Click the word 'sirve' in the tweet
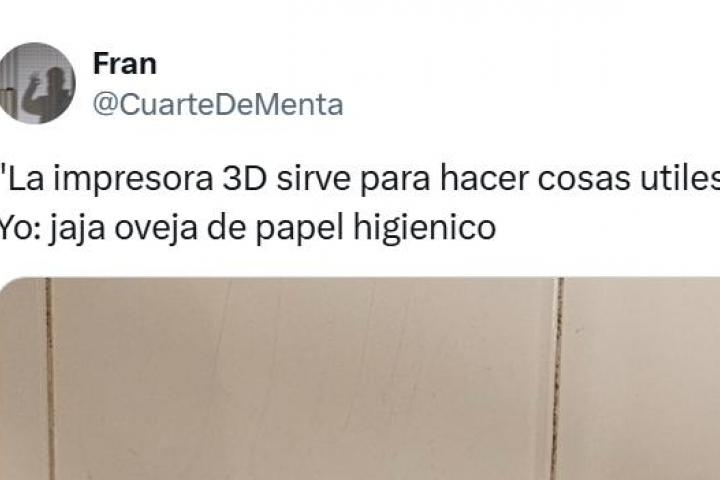720x480 pixels. (314, 178)
